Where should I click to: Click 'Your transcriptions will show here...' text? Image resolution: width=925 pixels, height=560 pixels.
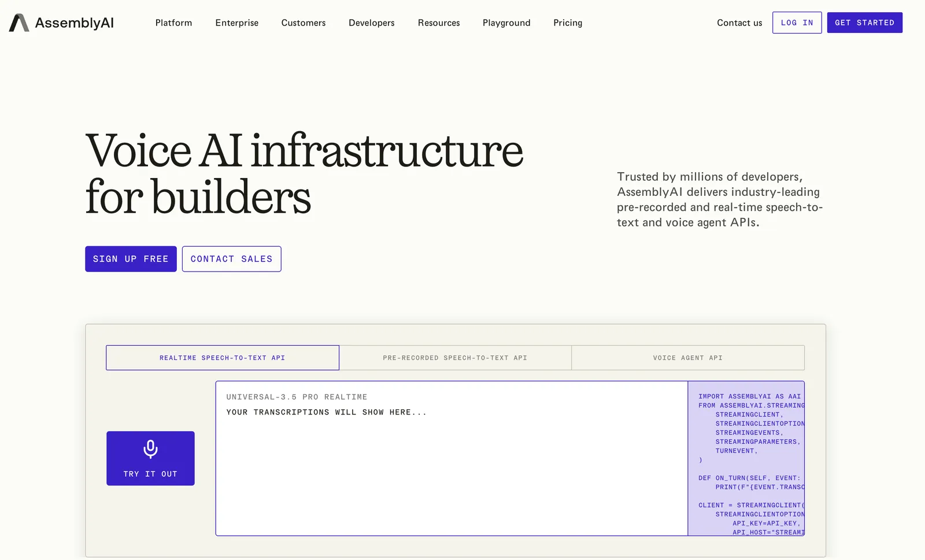tap(327, 412)
